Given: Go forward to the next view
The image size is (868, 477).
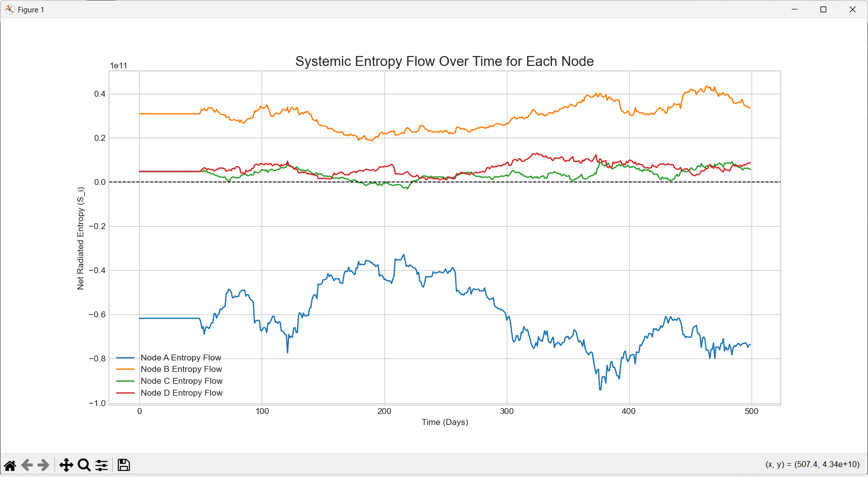Looking at the screenshot, I should click(x=44, y=465).
